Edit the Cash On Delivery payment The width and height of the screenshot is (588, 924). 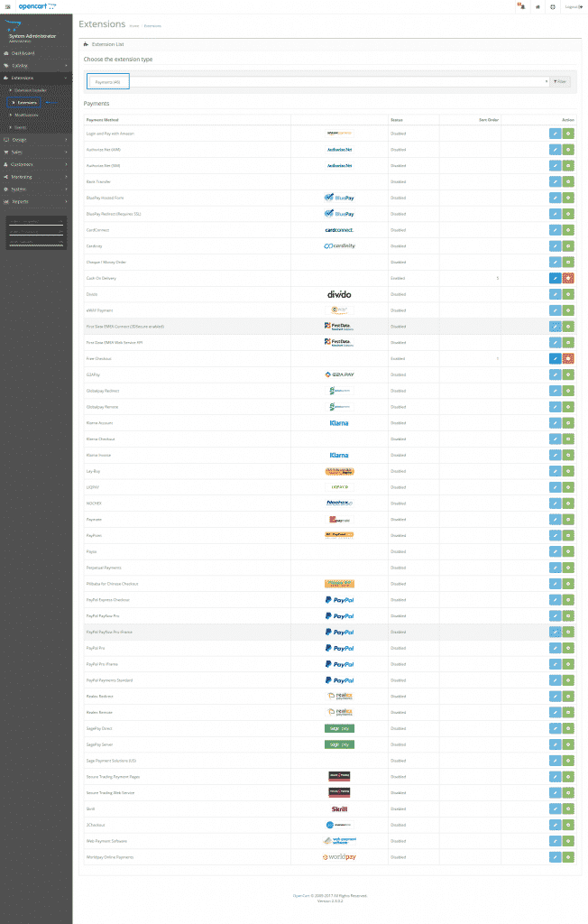[555, 278]
